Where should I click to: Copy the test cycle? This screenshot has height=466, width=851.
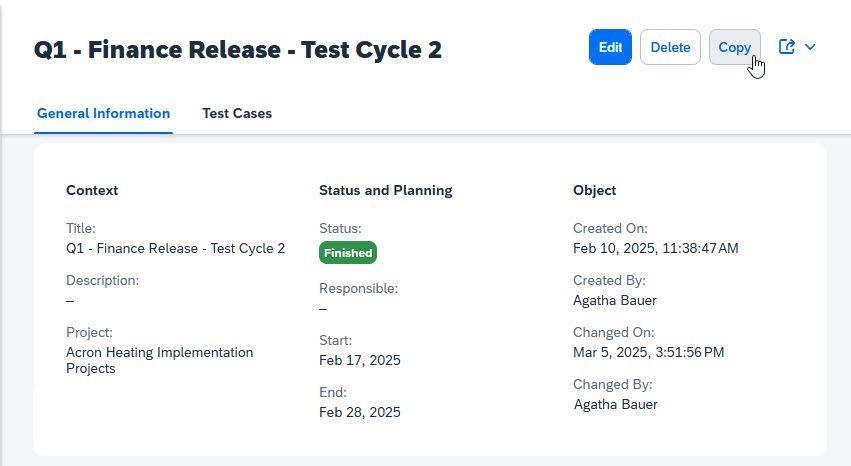pyautogui.click(x=734, y=47)
